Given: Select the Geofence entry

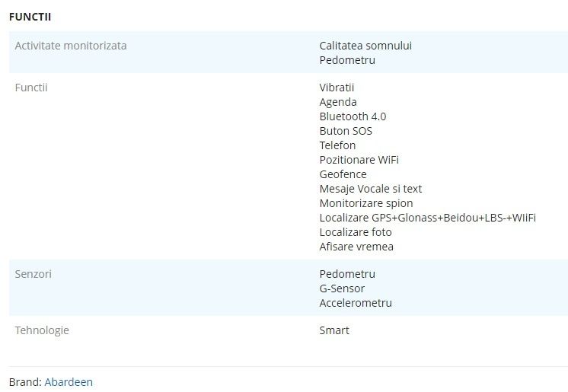Looking at the screenshot, I should 343,174.
